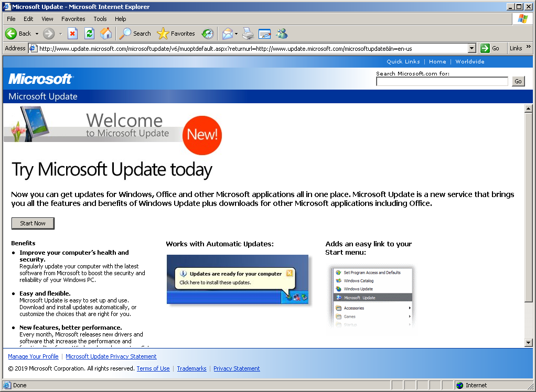
Task: Click the Address bar URL field
Action: 253,49
